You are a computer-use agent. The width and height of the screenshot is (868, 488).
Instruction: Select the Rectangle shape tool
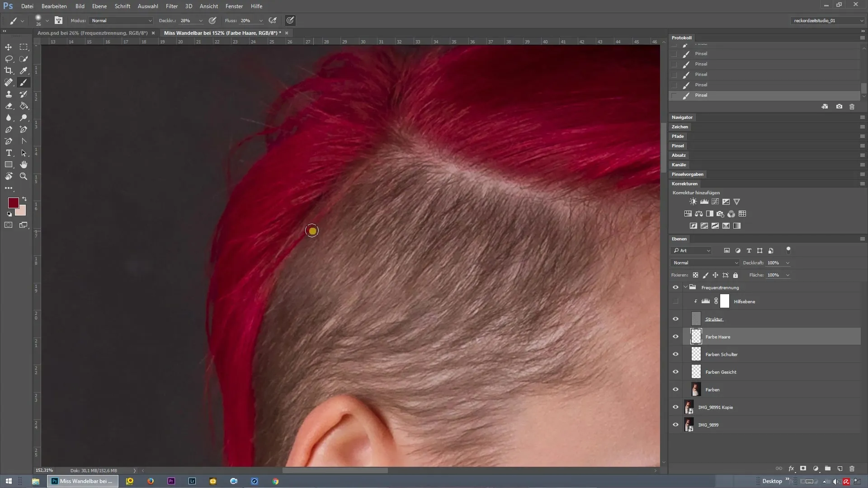click(x=9, y=164)
